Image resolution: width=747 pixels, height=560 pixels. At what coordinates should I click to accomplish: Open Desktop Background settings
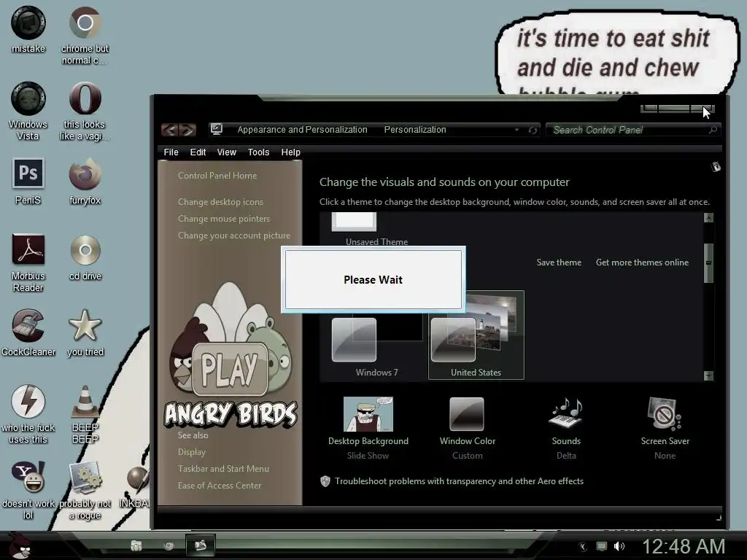tap(368, 428)
